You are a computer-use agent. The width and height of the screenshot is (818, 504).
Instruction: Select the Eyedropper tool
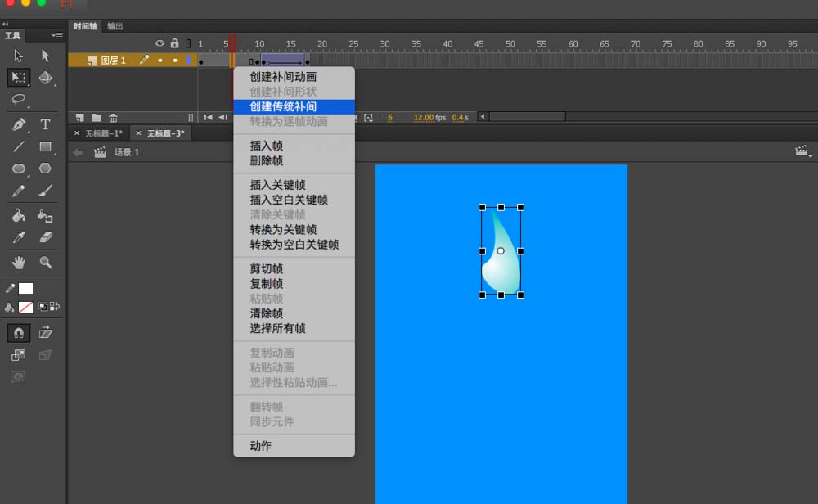[19, 237]
